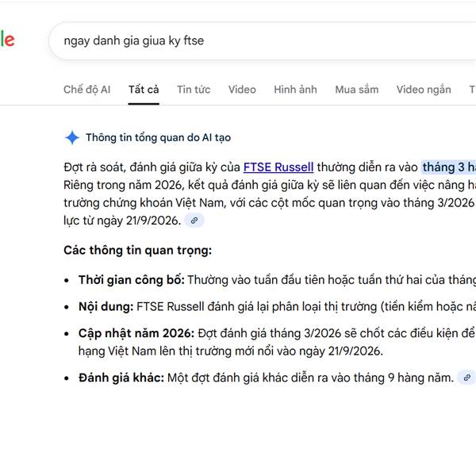Viewport: 476px width, 476px height.
Task: Click source link icon after tháng 9 hàng năm
Action: click(466, 378)
